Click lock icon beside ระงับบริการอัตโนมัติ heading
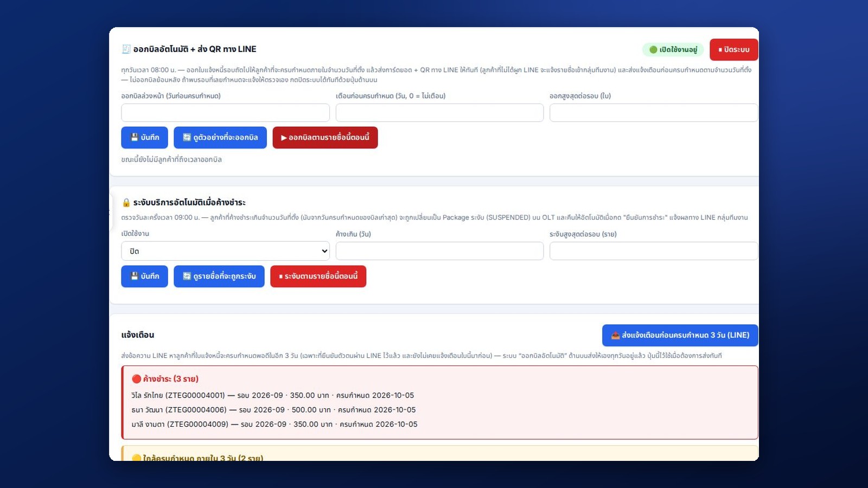Image resolution: width=868 pixels, height=488 pixels. [x=126, y=202]
